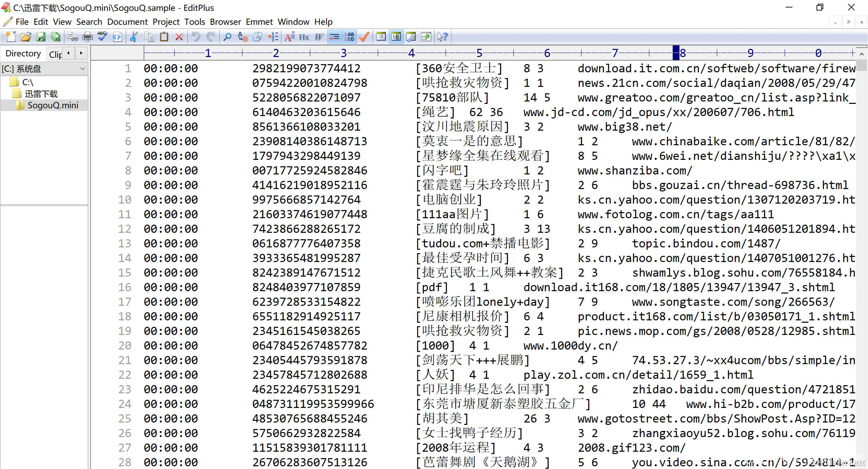The height and width of the screenshot is (469, 868).
Task: Open the Document menu
Action: tap(127, 22)
